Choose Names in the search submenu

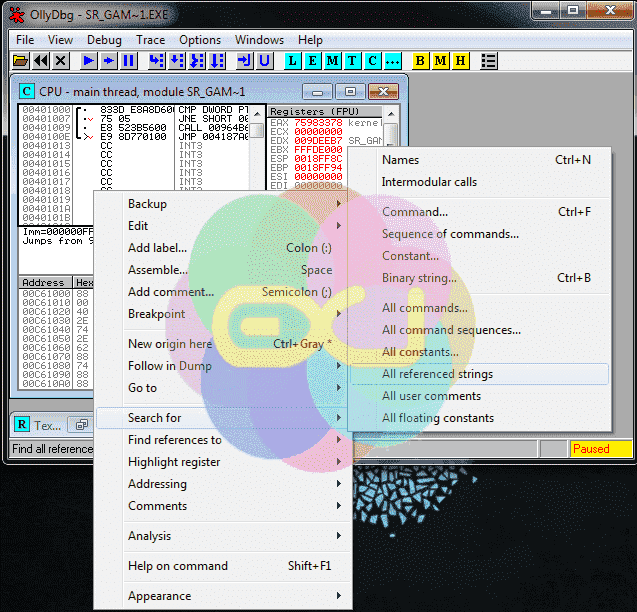(480, 160)
